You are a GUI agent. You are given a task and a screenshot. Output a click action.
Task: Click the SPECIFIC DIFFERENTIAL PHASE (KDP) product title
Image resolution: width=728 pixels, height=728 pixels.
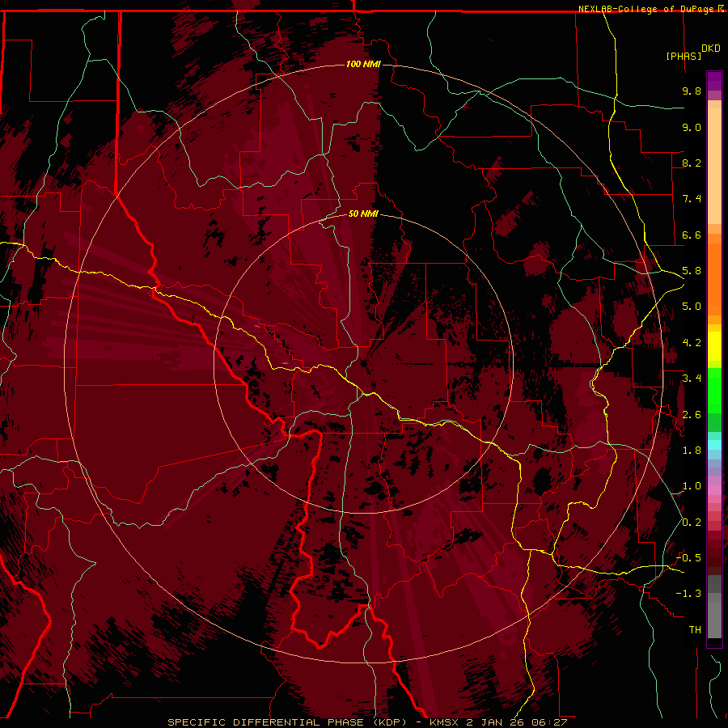click(x=287, y=722)
